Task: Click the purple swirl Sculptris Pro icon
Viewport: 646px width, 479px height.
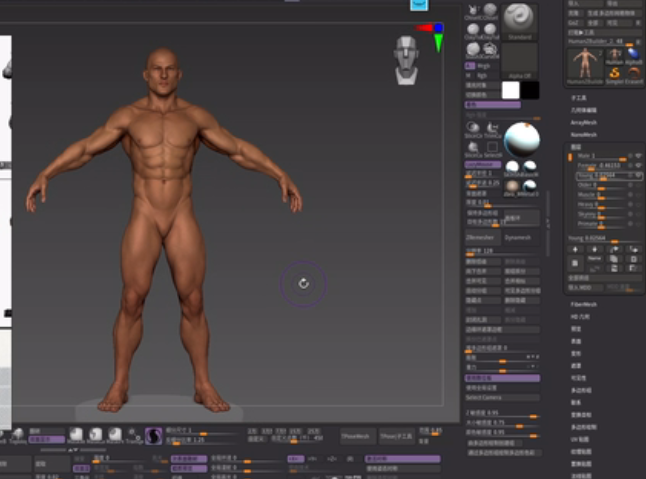Action: pyautogui.click(x=153, y=436)
